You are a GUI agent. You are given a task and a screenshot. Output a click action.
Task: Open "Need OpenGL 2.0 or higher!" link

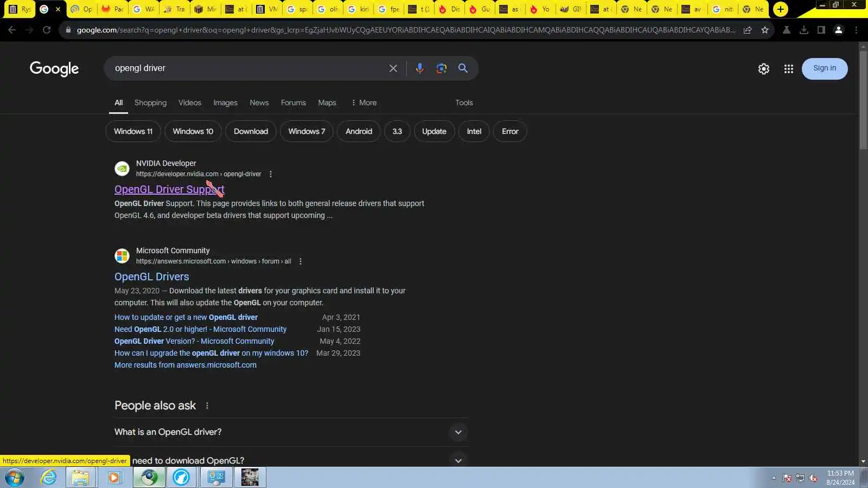point(200,329)
